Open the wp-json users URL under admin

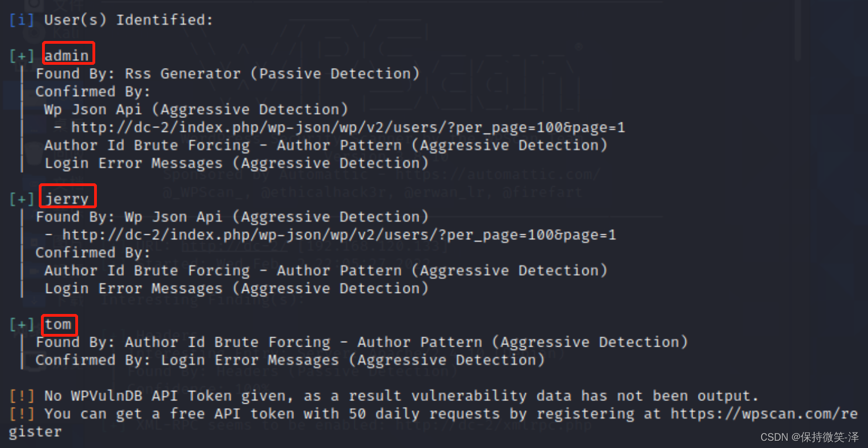(x=348, y=127)
